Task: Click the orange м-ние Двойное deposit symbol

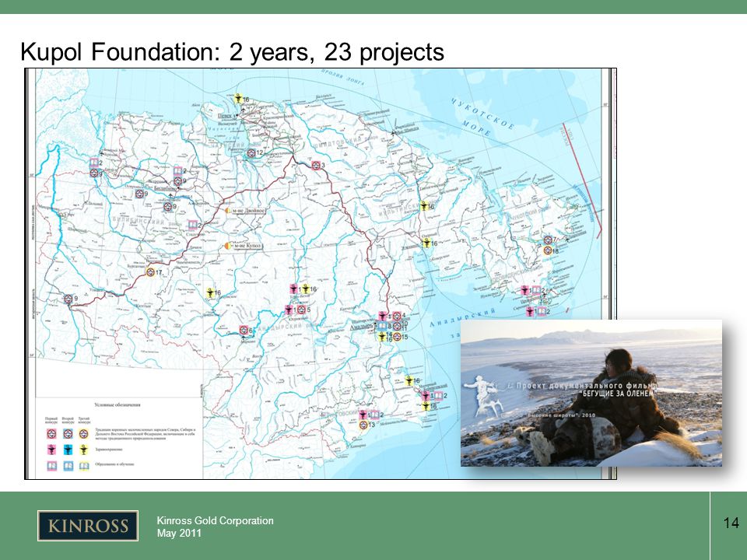Action: [228, 210]
